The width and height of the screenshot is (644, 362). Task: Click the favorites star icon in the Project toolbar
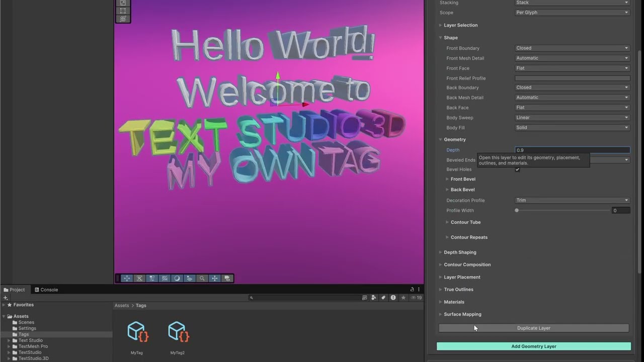(403, 298)
